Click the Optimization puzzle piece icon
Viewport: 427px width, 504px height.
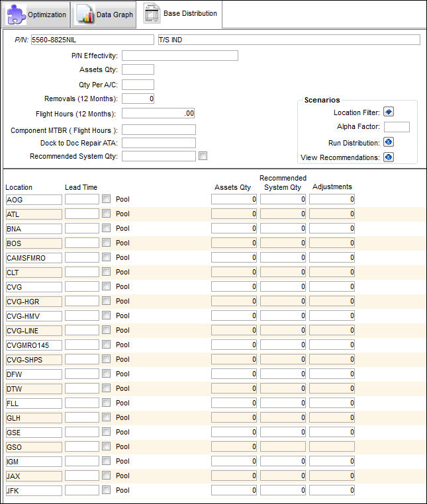(16, 15)
